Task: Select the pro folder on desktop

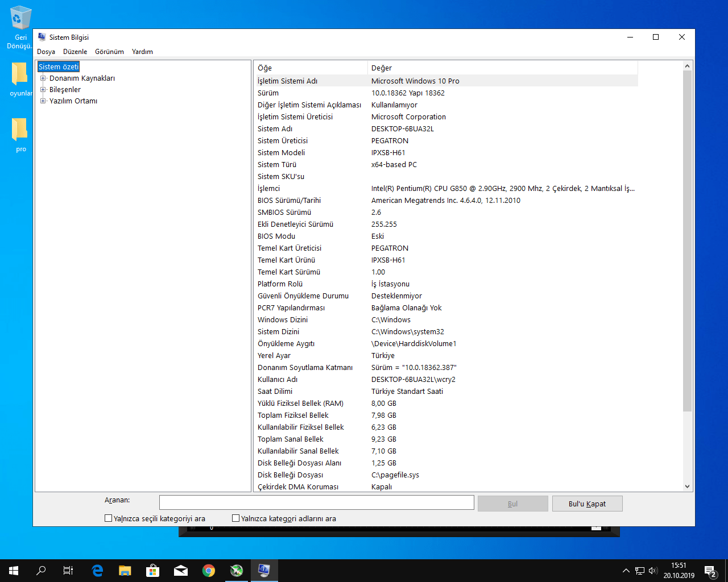Action: pos(20,135)
